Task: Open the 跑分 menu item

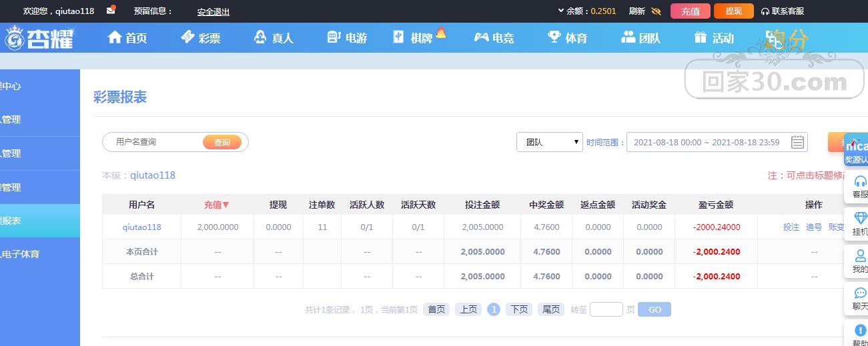Action: pyautogui.click(x=787, y=40)
